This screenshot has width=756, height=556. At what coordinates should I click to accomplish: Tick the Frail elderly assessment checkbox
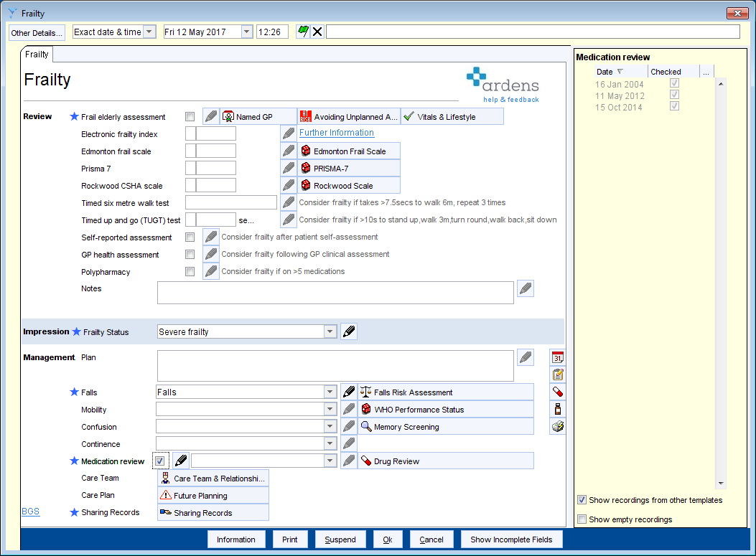pyautogui.click(x=190, y=116)
